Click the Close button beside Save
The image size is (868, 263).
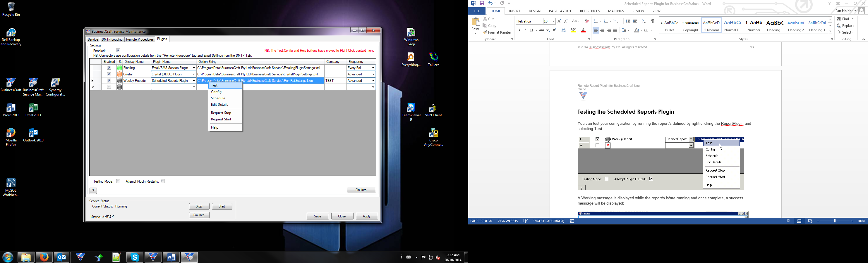pyautogui.click(x=342, y=216)
